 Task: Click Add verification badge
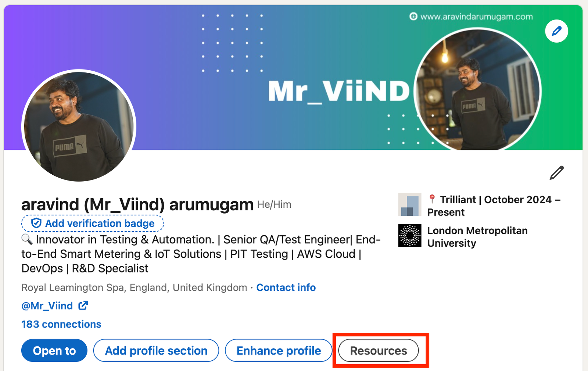(93, 223)
